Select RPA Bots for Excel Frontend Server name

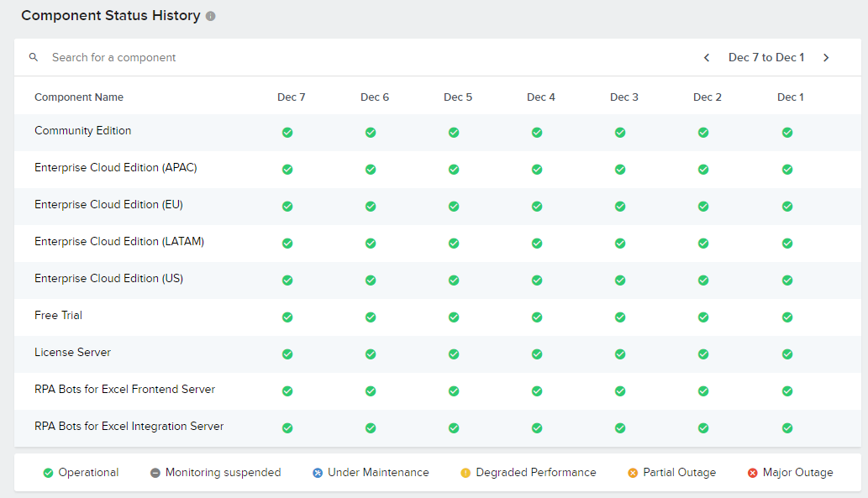click(x=124, y=390)
